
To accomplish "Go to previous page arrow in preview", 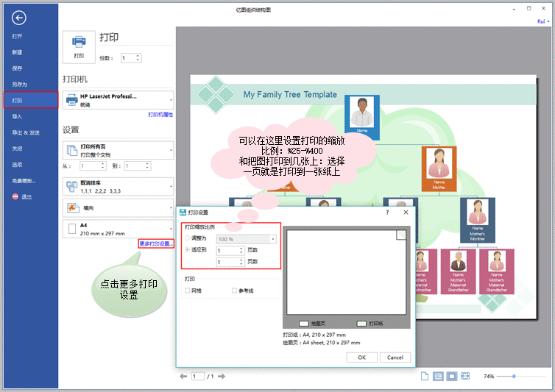I will [x=184, y=376].
